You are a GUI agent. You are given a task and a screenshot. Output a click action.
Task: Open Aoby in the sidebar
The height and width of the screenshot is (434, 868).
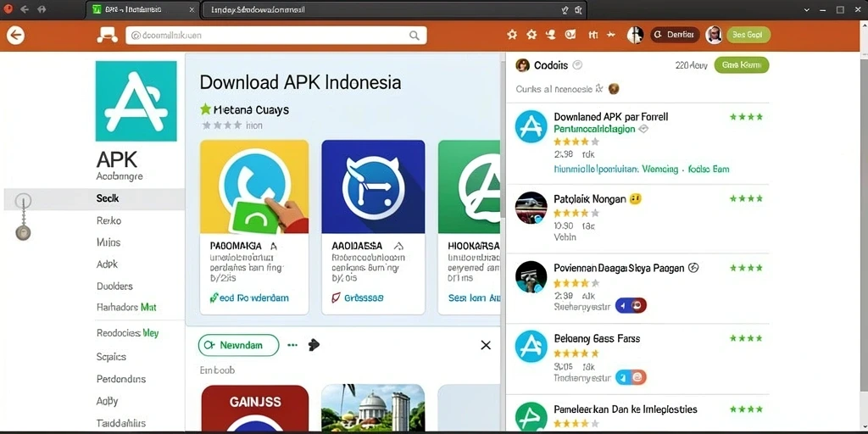click(x=107, y=401)
